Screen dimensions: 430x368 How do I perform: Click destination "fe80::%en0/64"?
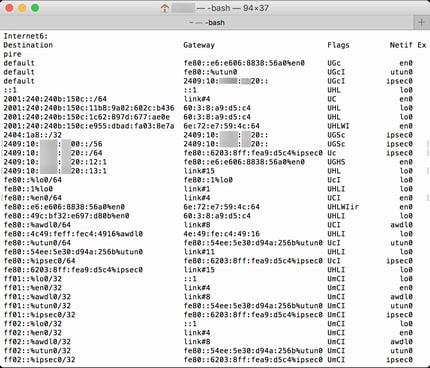(x=33, y=198)
